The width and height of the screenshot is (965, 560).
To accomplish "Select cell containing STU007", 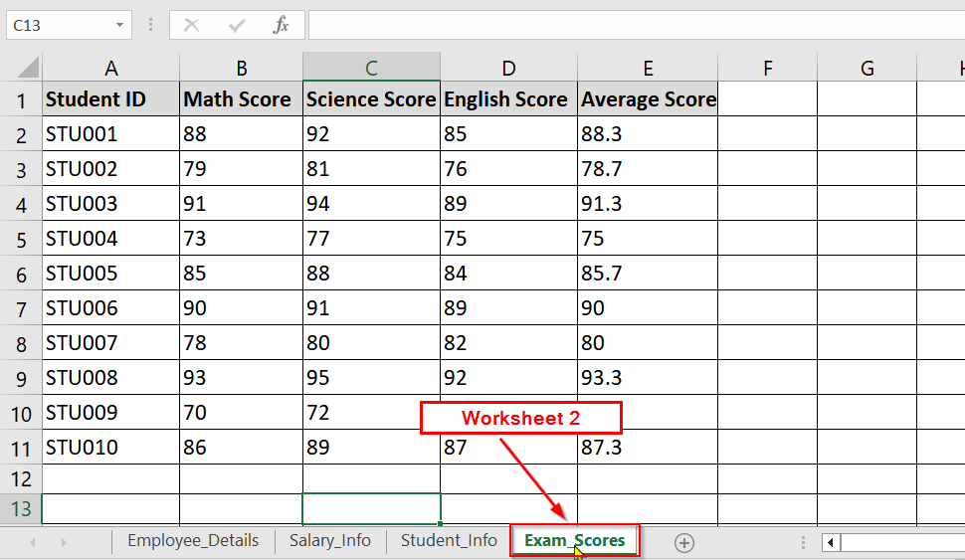I will (x=110, y=343).
